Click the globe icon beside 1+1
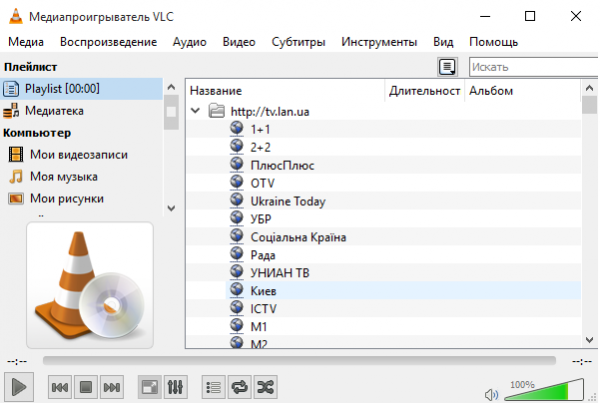This screenshot has width=600, height=403. 237,129
